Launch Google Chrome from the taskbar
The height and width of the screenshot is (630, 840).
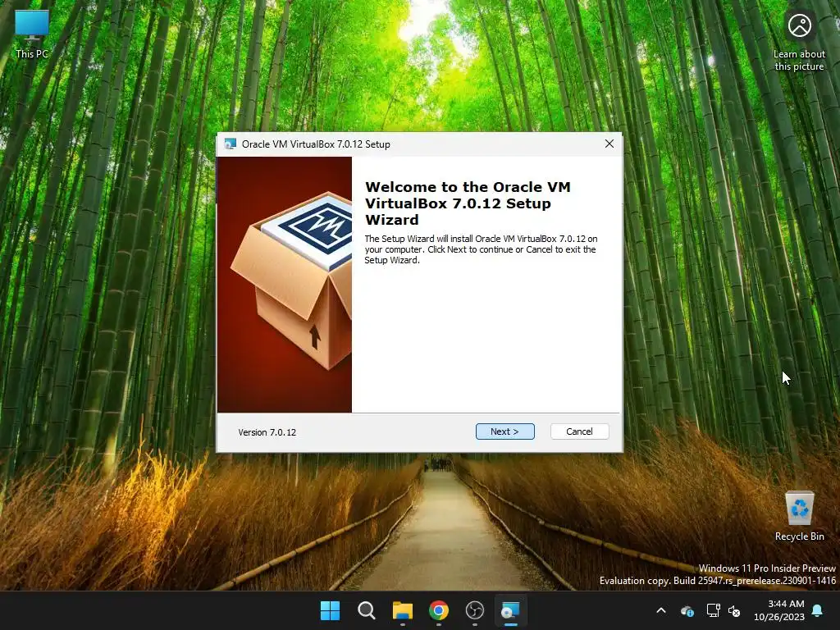pyautogui.click(x=439, y=610)
